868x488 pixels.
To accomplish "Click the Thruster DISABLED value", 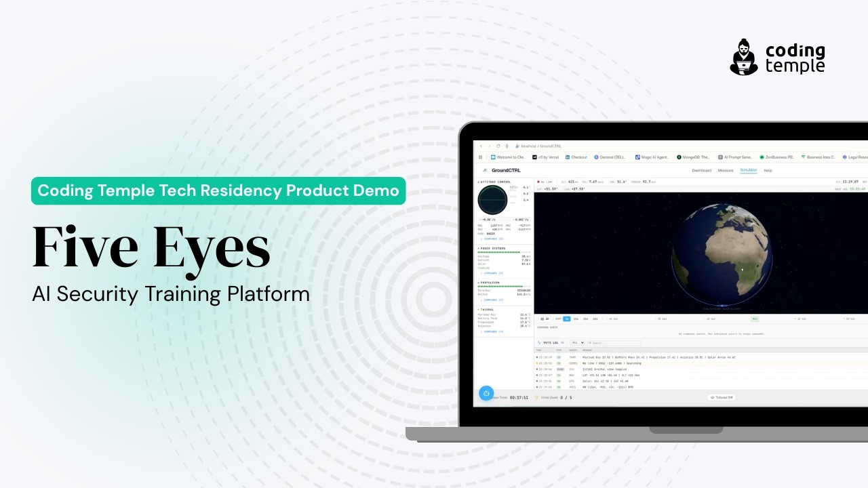I will tap(524, 290).
